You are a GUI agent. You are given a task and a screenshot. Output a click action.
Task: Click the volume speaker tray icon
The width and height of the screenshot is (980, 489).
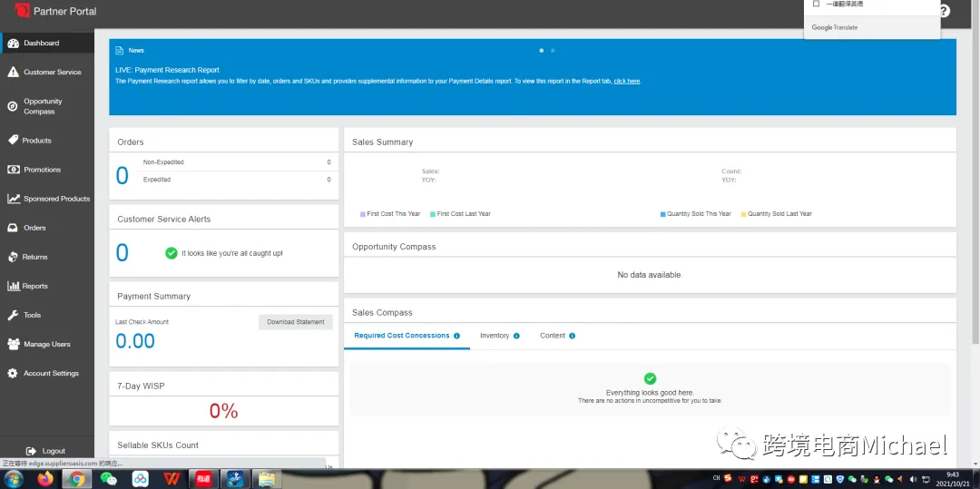pos(913,479)
